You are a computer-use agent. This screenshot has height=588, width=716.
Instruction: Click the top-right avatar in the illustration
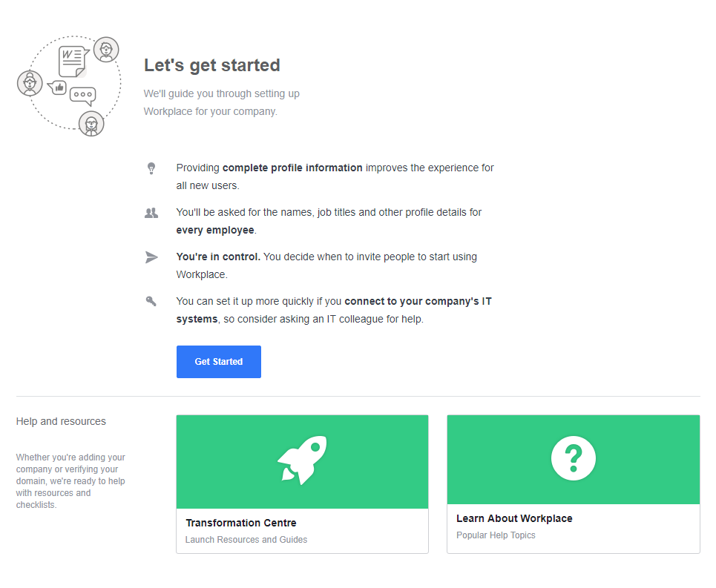point(106,50)
